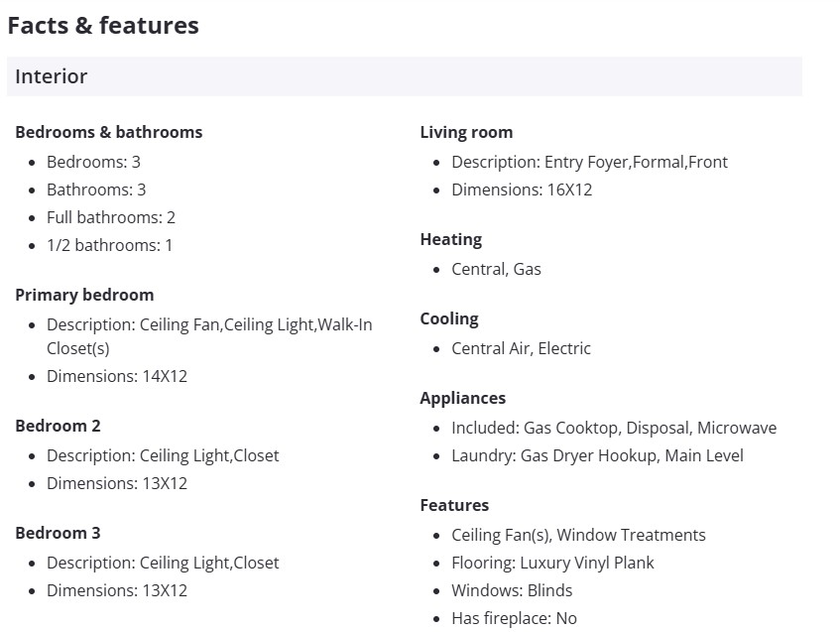Click the Dimensions: 14X12 line
Viewport: 840px width, 632px height.
click(x=117, y=376)
